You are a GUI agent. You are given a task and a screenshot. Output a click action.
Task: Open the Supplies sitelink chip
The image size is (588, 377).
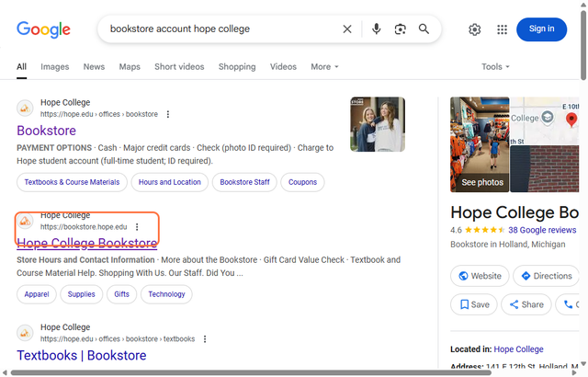82,294
